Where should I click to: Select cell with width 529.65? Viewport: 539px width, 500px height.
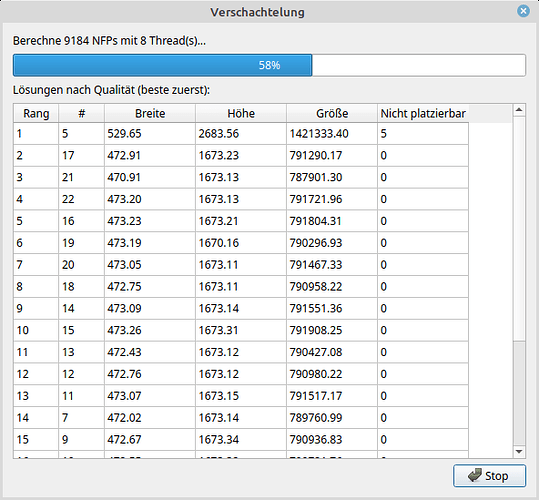pyautogui.click(x=150, y=134)
